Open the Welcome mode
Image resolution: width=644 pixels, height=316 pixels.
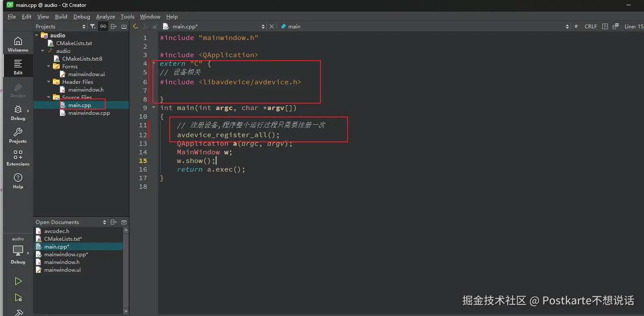[18, 44]
